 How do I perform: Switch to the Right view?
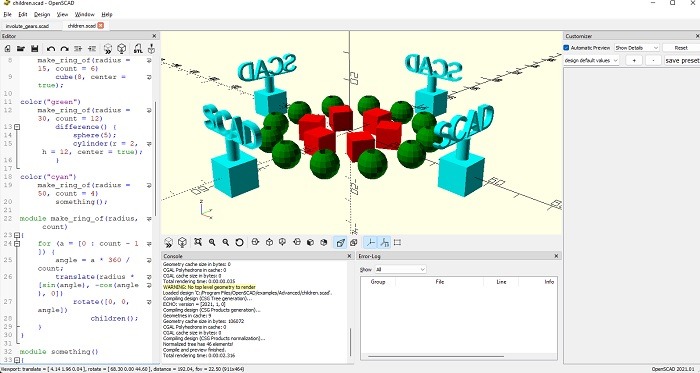coord(255,242)
